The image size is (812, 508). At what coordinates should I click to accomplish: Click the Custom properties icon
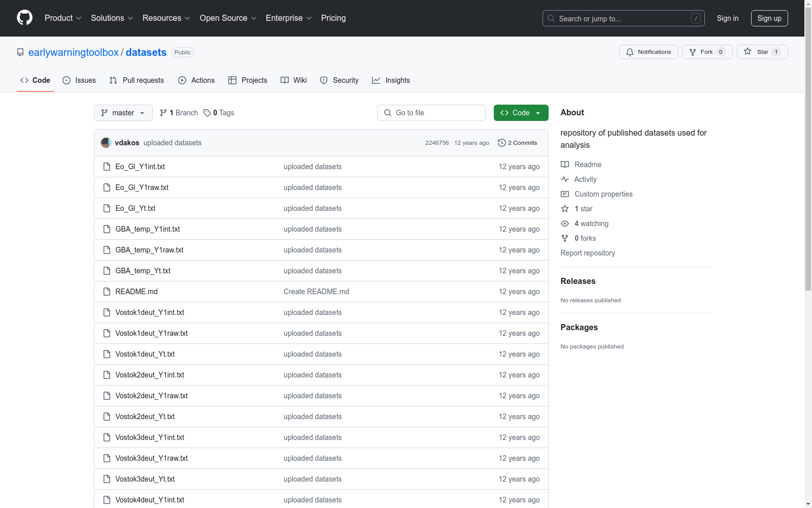pyautogui.click(x=565, y=194)
